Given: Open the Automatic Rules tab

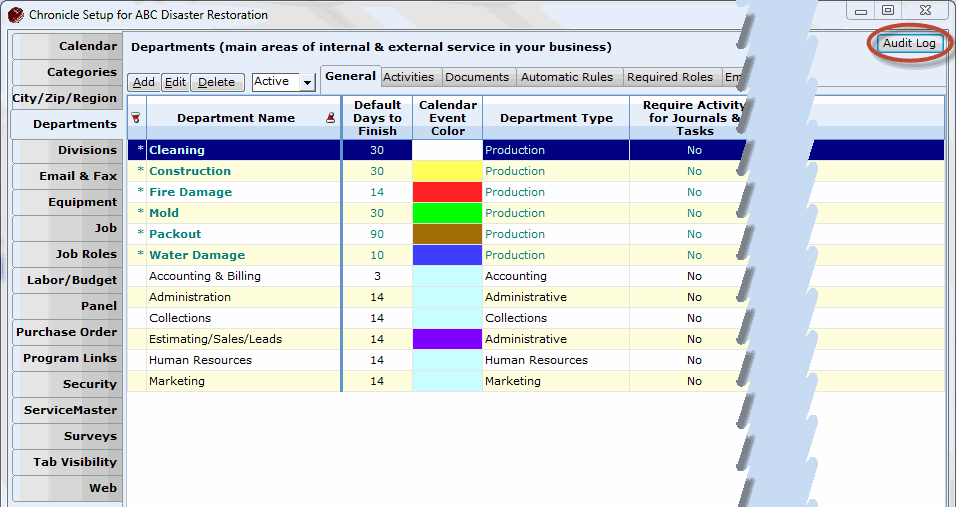Looking at the screenshot, I should tap(567, 77).
